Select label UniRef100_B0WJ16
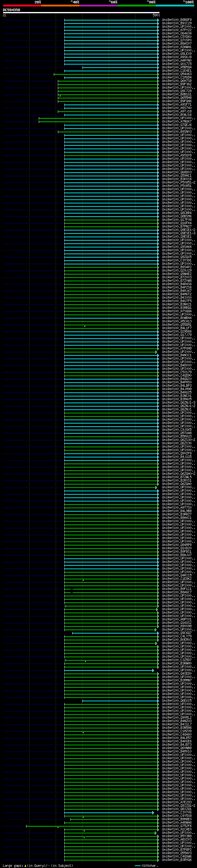The image size is (197, 868). point(177,115)
